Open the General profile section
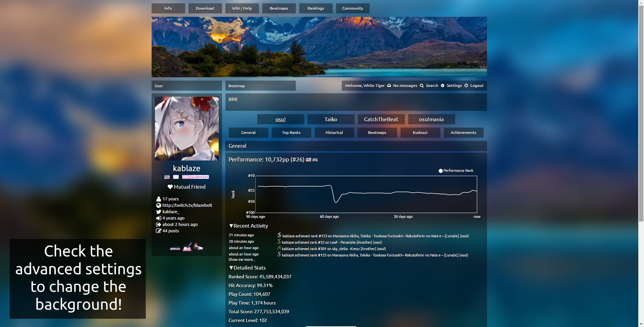The width and height of the screenshot is (644, 327). (248, 133)
